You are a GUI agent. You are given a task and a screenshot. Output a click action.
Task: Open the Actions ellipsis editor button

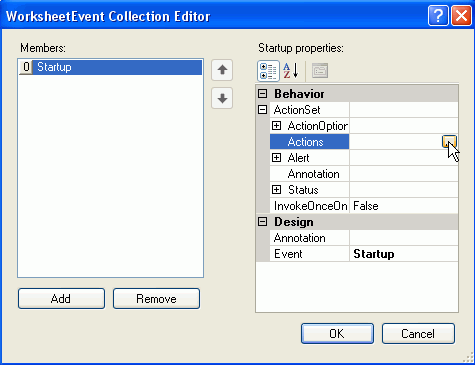449,142
